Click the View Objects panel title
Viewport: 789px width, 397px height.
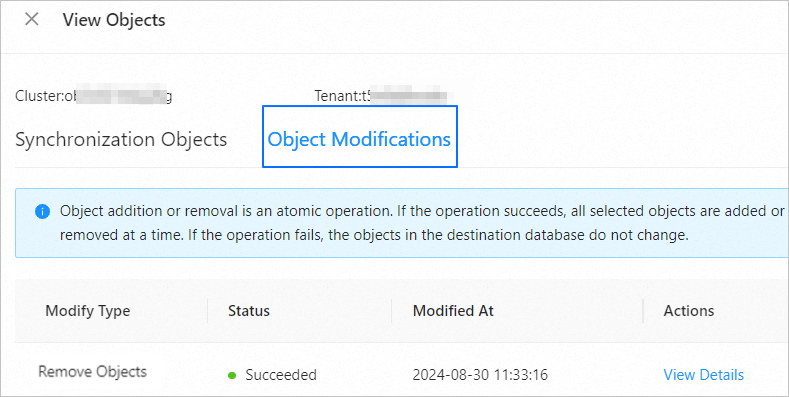[x=114, y=20]
